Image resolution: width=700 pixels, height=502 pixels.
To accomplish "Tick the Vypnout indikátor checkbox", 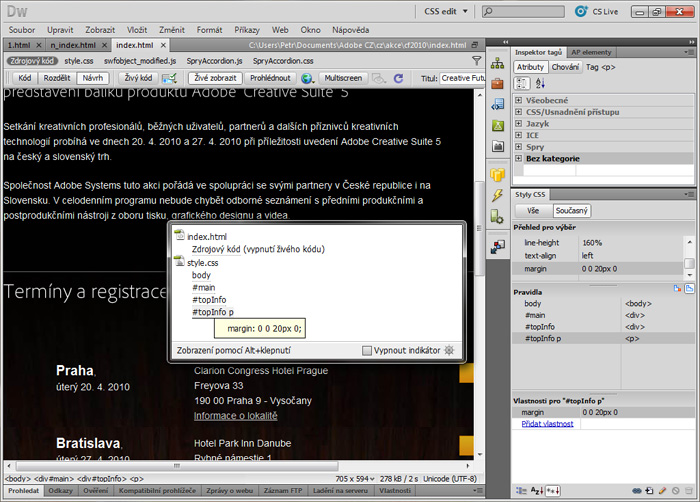I will 367,351.
